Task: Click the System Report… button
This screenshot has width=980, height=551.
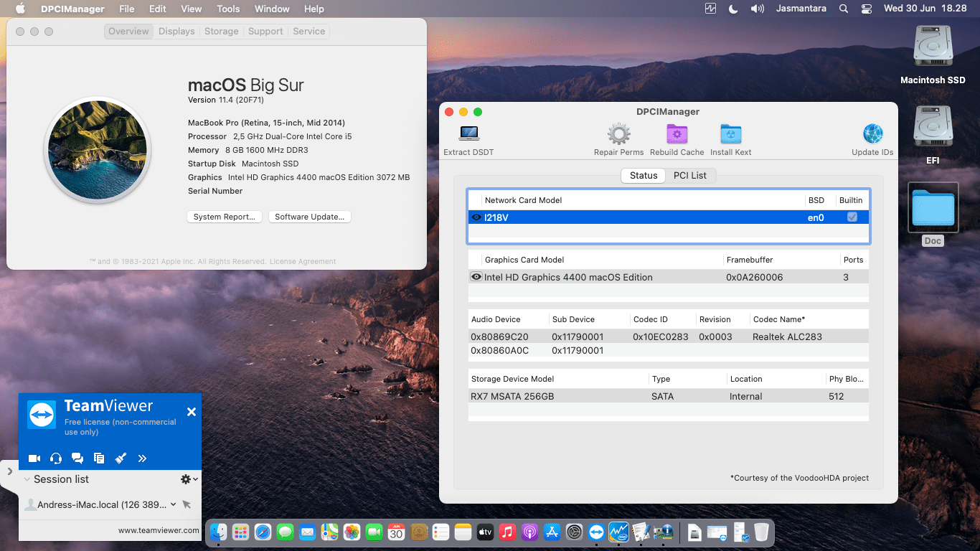Action: pos(225,217)
